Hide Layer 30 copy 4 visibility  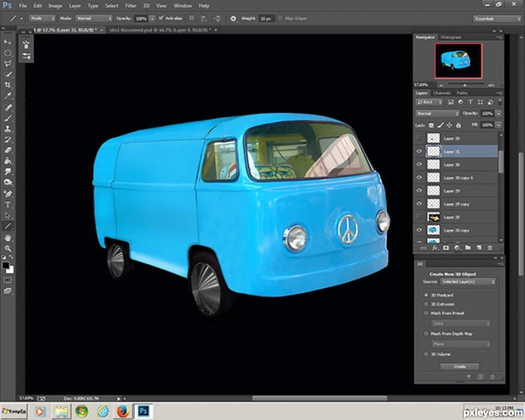[x=419, y=177]
